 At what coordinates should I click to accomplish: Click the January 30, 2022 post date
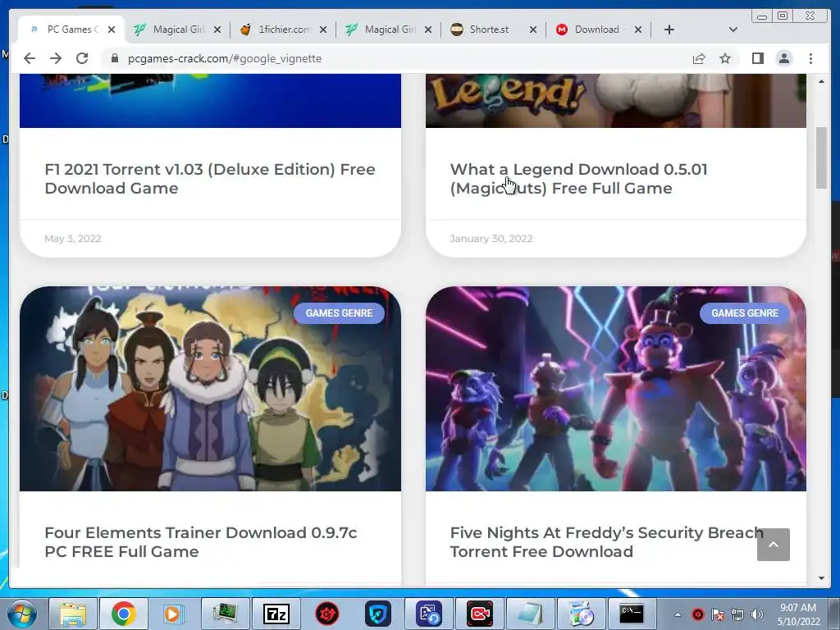[x=491, y=239]
